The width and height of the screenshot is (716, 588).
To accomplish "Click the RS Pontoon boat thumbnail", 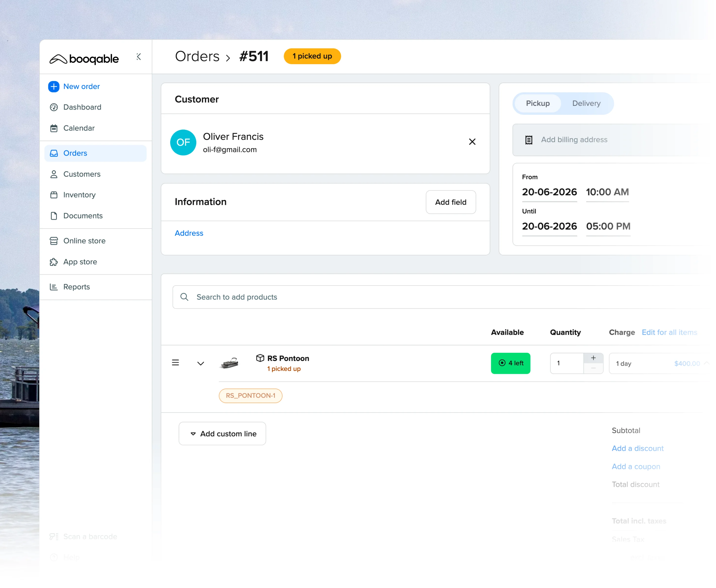I will tap(230, 363).
